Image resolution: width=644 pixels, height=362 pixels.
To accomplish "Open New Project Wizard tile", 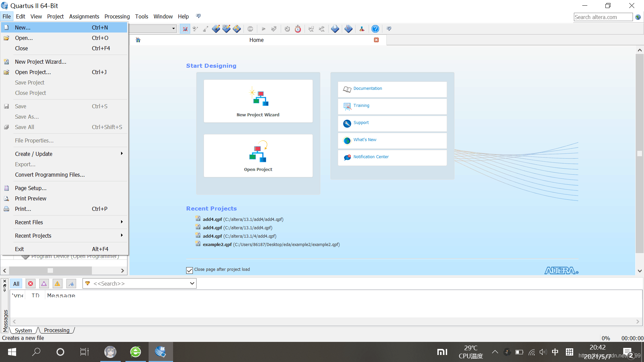I will pyautogui.click(x=258, y=101).
